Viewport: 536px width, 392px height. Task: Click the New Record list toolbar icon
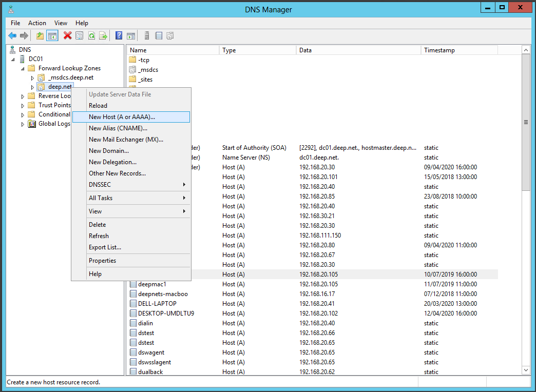point(159,35)
